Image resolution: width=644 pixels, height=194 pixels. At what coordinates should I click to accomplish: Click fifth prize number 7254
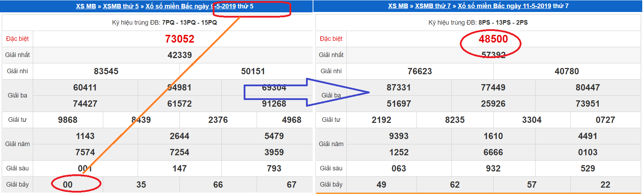[x=180, y=152]
